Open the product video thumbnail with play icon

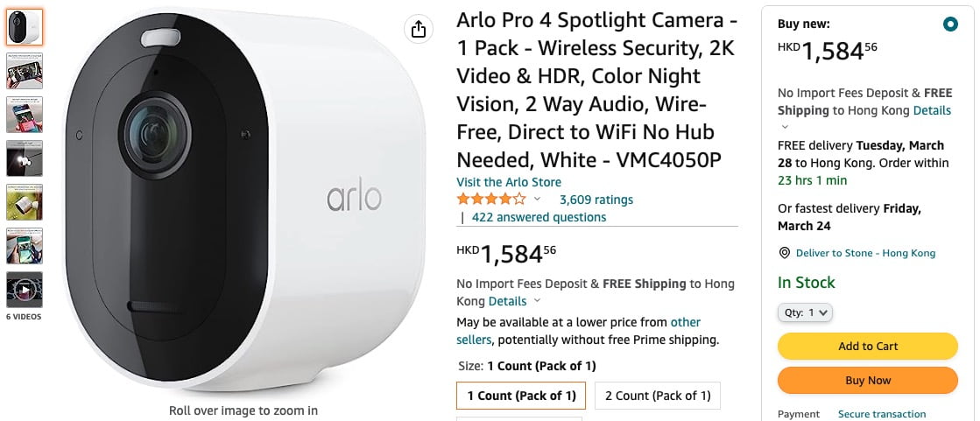pos(25,290)
